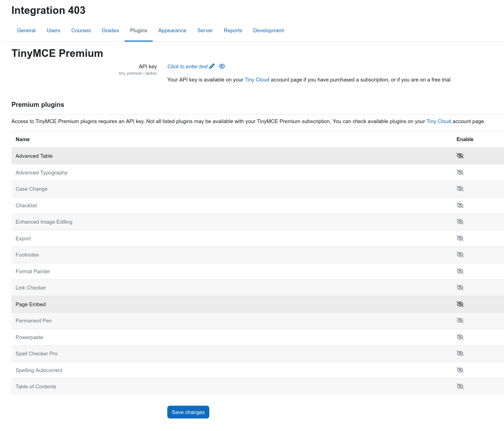Image resolution: width=504 pixels, height=431 pixels.
Task: Click the API key label
Action: tap(148, 67)
